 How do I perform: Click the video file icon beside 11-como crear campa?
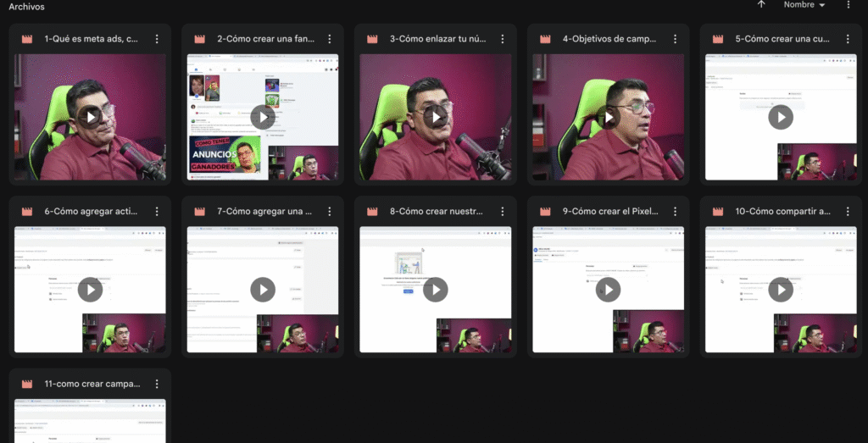[x=26, y=384]
